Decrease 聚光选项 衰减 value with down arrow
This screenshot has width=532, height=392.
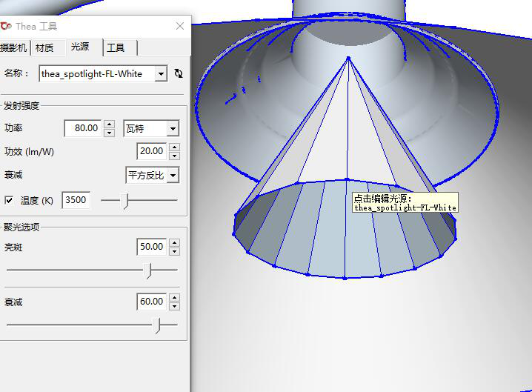click(x=174, y=306)
